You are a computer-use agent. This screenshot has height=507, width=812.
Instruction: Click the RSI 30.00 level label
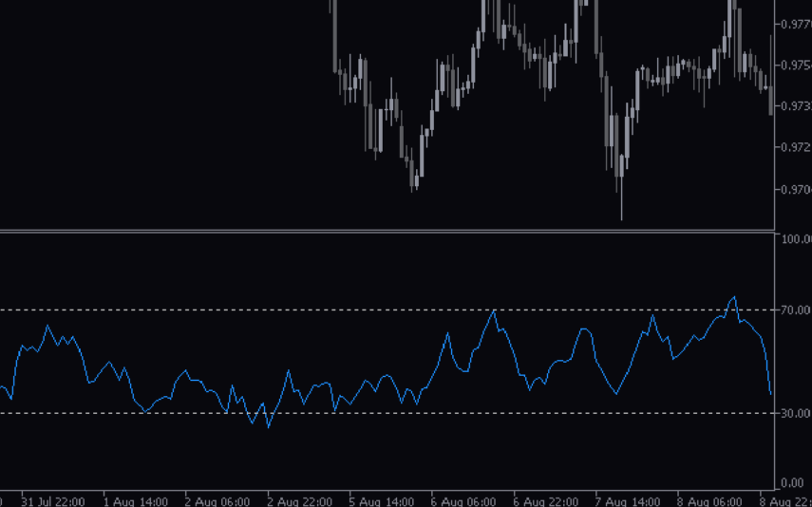point(796,413)
